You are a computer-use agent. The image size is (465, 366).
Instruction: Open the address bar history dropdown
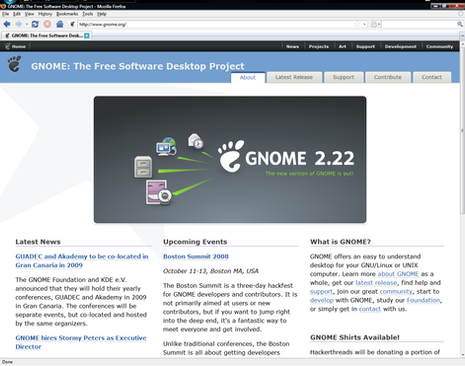click(x=364, y=24)
